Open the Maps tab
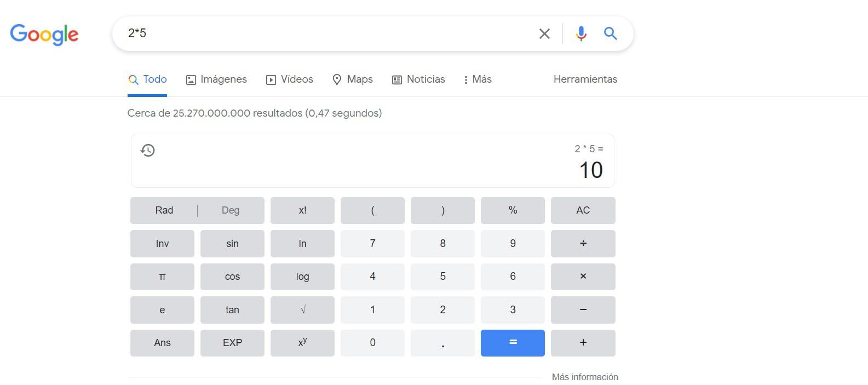 pyautogui.click(x=353, y=79)
